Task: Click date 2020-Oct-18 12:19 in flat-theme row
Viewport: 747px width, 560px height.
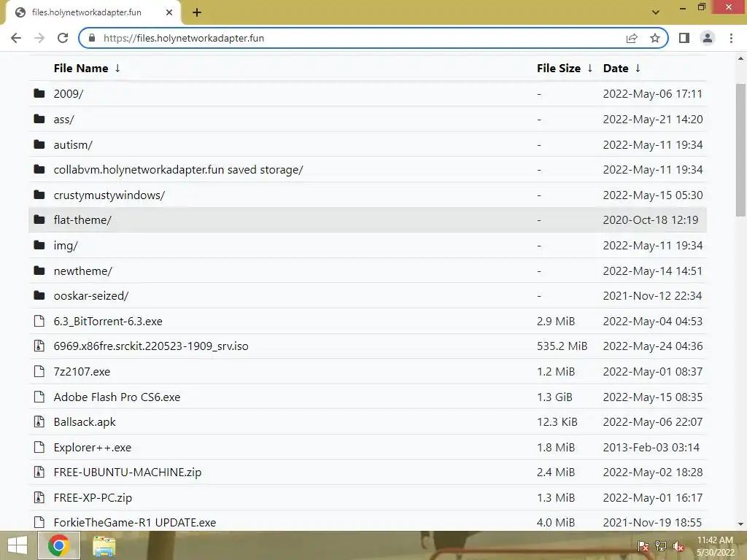Action: point(651,220)
